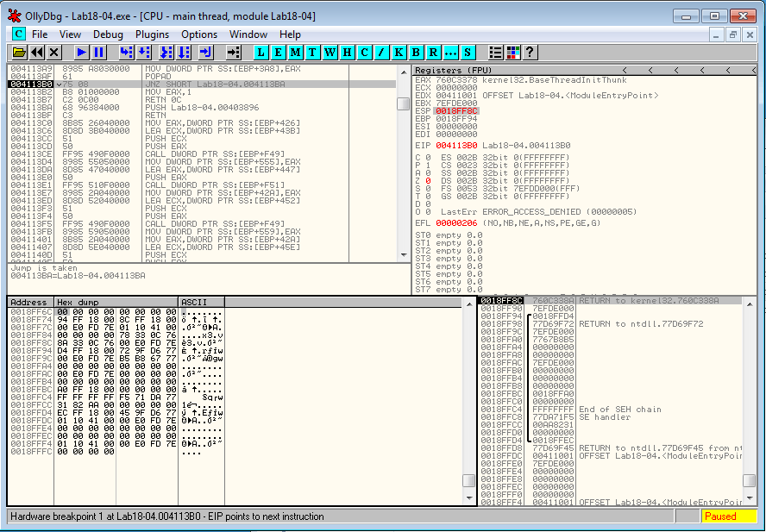Image resolution: width=766 pixels, height=532 pixels.
Task: Click the disassembly pane vertical scrollbar thumb
Action: [403, 103]
